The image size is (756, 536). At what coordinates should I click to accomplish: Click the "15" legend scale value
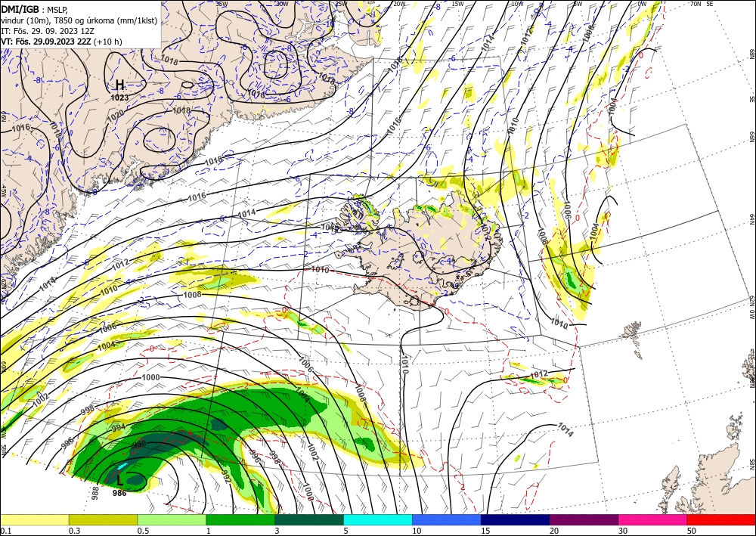pos(485,531)
